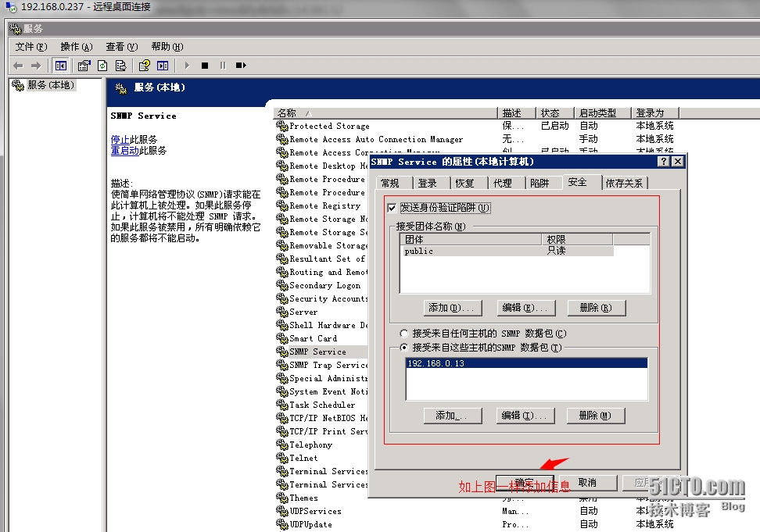Switch to the 安全 tab

click(x=582, y=182)
